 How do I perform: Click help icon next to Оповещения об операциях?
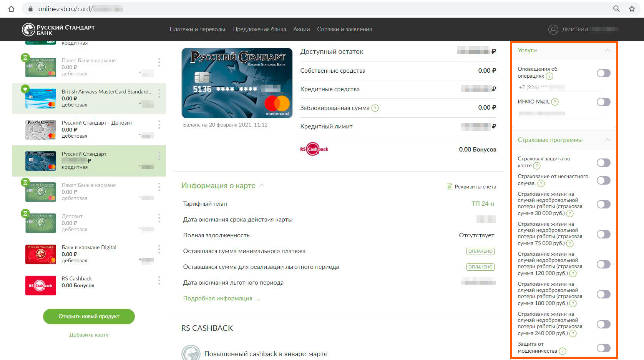(x=549, y=76)
